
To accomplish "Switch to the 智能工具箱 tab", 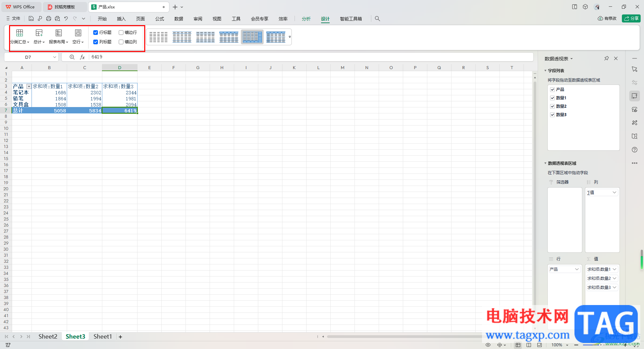I will pyautogui.click(x=351, y=19).
